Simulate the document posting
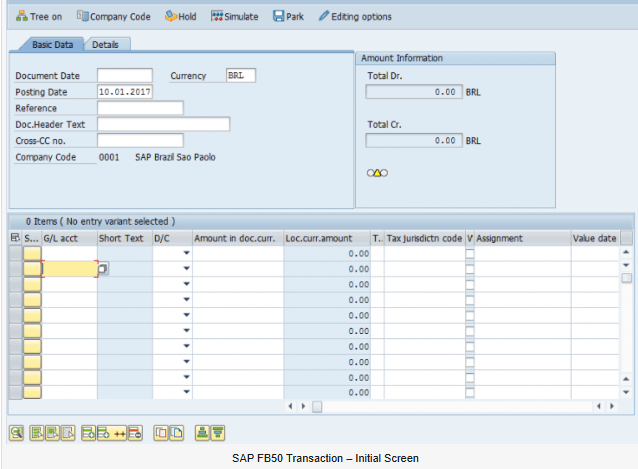638x469 pixels. tap(235, 16)
